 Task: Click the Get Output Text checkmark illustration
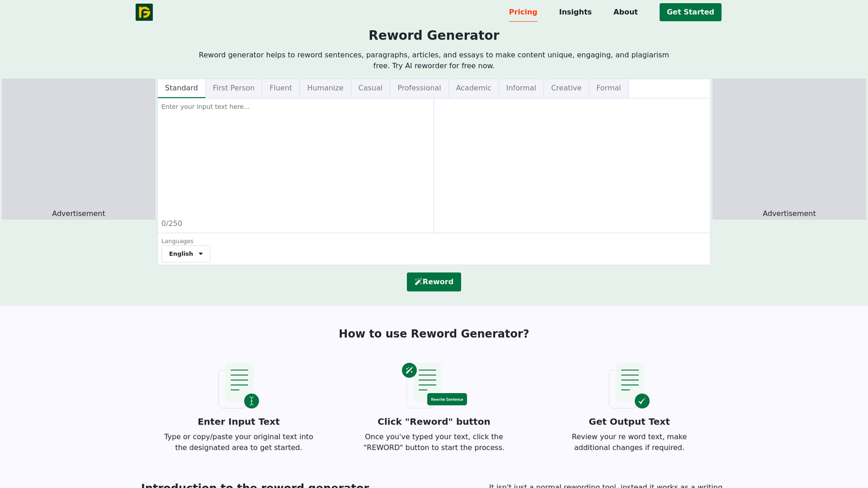[x=629, y=386]
